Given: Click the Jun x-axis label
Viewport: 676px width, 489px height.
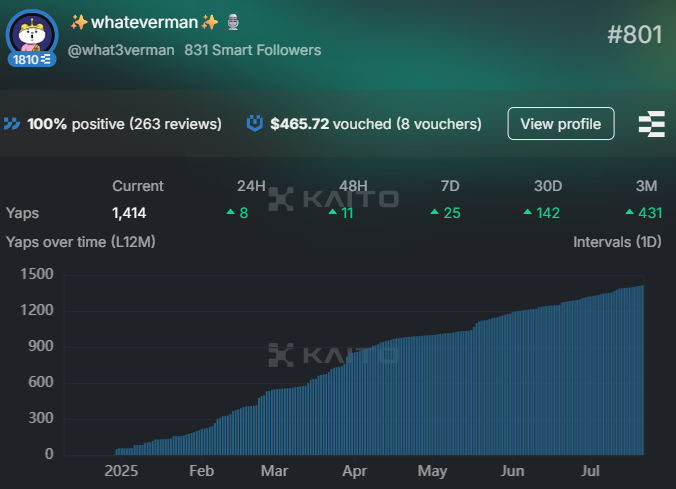Looking at the screenshot, I should pyautogui.click(x=513, y=471).
